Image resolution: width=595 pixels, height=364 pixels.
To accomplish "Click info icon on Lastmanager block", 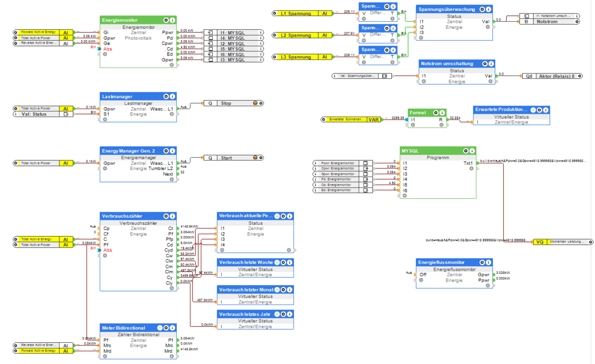I will [172, 96].
